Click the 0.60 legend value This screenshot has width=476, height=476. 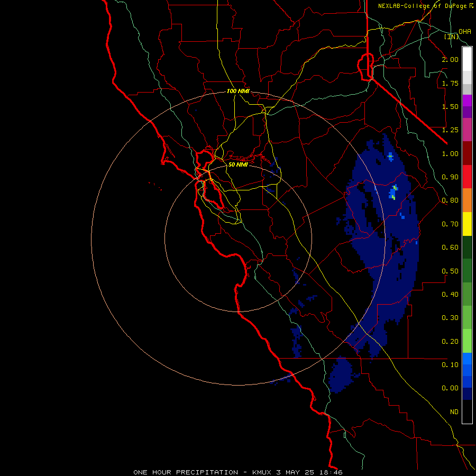pos(450,248)
